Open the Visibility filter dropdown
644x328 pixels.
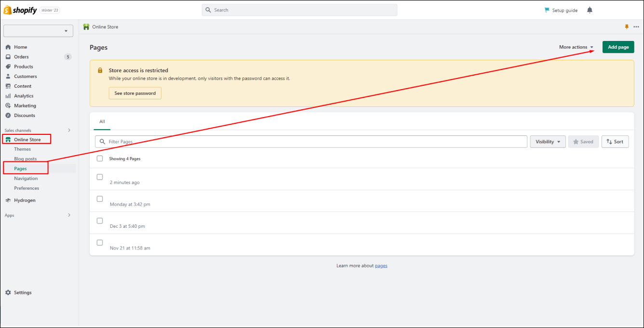click(x=548, y=142)
